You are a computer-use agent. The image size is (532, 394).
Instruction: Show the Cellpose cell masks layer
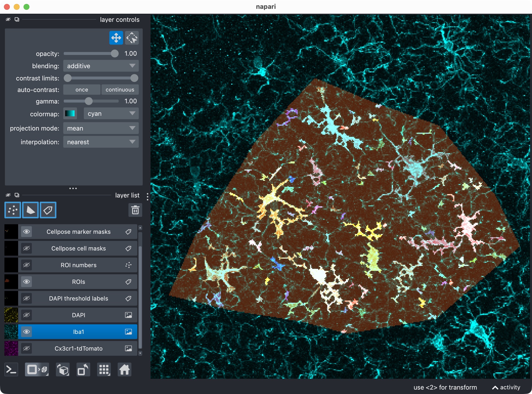26,249
